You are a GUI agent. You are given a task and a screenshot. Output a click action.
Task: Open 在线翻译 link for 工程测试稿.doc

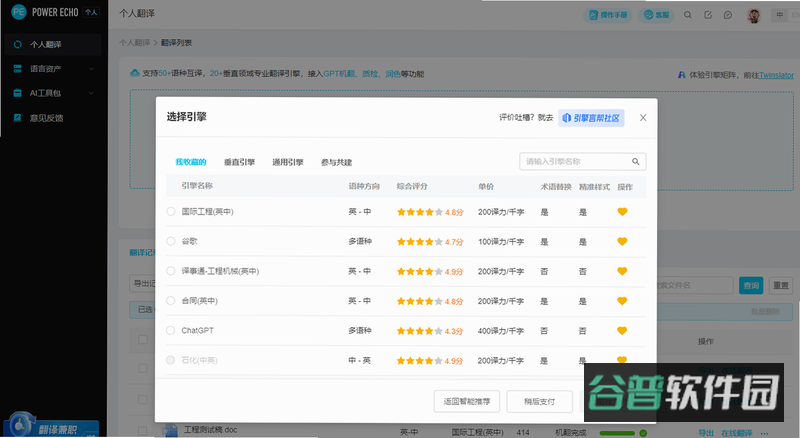[737, 432]
